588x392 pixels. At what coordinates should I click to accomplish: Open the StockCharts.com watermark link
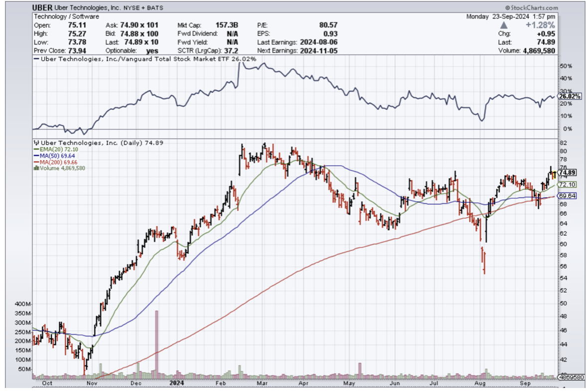coord(534,8)
